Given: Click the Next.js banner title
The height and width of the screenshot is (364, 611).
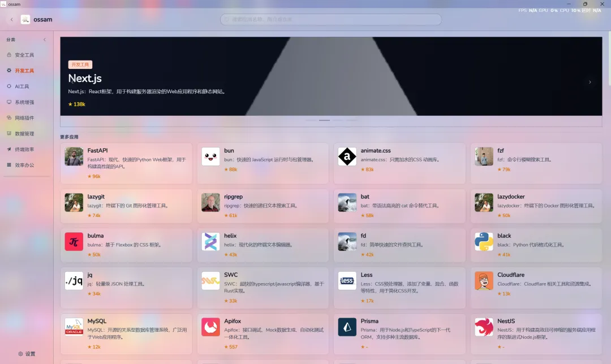Looking at the screenshot, I should click(x=85, y=78).
